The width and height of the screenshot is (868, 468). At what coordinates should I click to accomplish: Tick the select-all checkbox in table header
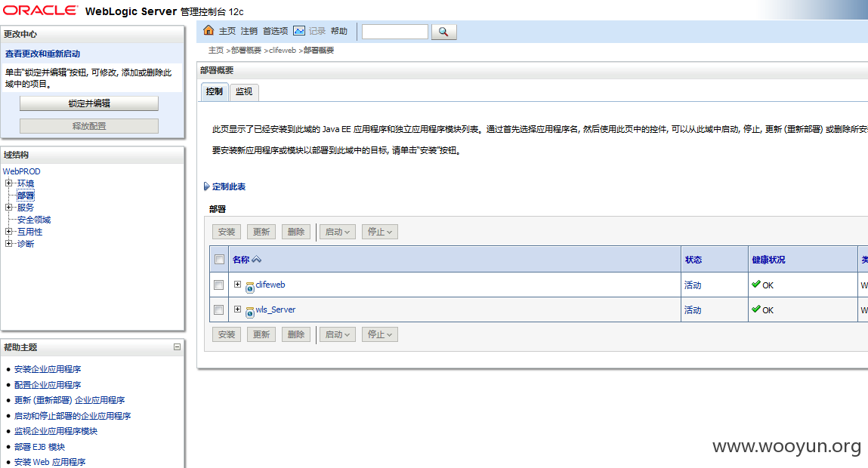click(219, 260)
